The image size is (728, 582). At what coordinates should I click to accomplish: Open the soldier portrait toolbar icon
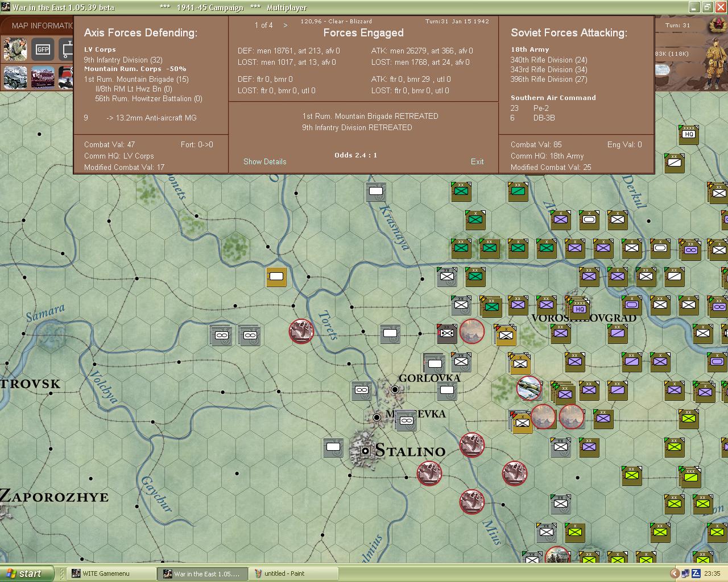point(15,49)
